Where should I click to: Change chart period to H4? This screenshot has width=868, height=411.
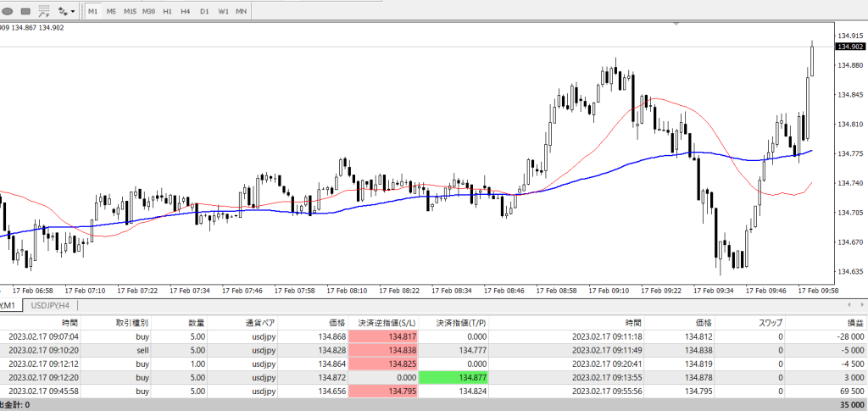pos(185,12)
